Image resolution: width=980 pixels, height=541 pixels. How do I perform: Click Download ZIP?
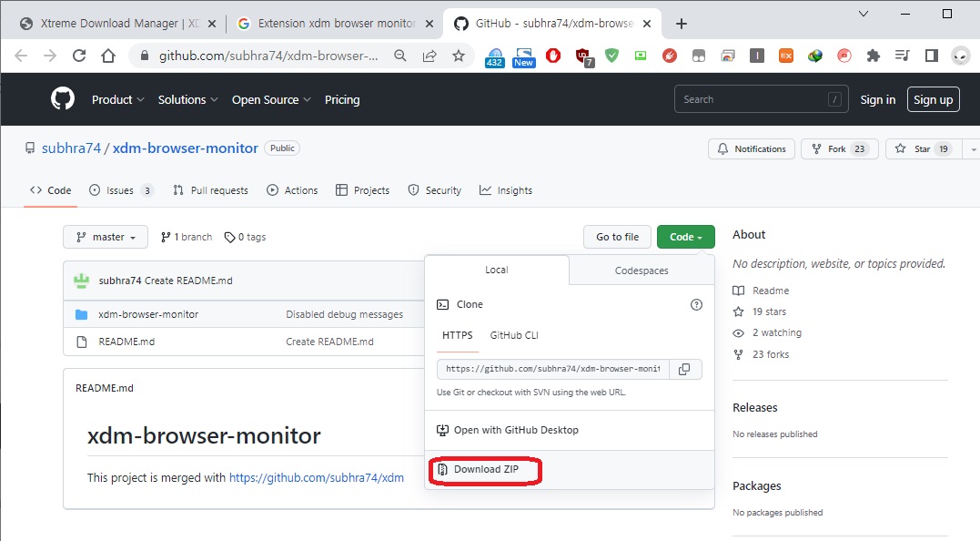click(486, 469)
